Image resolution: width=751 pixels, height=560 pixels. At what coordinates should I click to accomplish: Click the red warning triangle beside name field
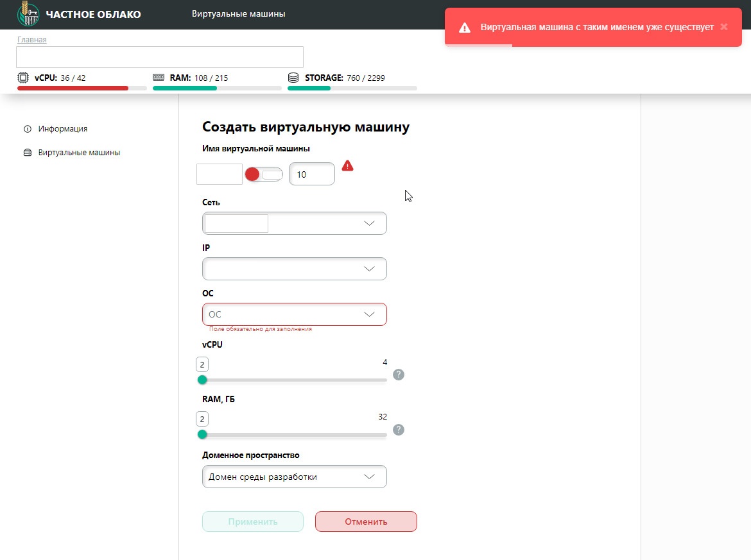point(347,165)
